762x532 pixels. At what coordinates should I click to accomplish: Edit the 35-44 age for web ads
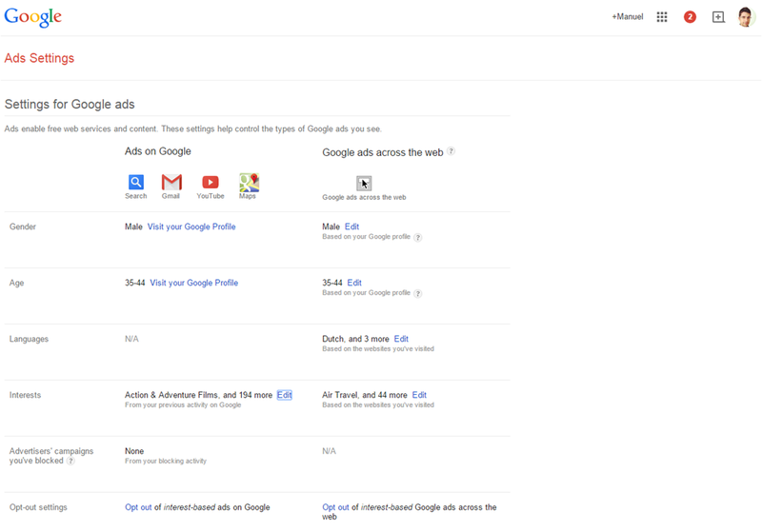(x=354, y=283)
